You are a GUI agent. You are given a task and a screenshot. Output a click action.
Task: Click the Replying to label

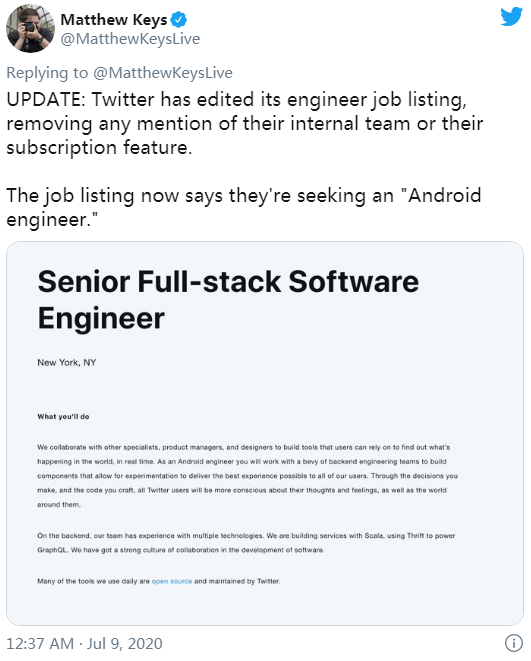coord(47,73)
